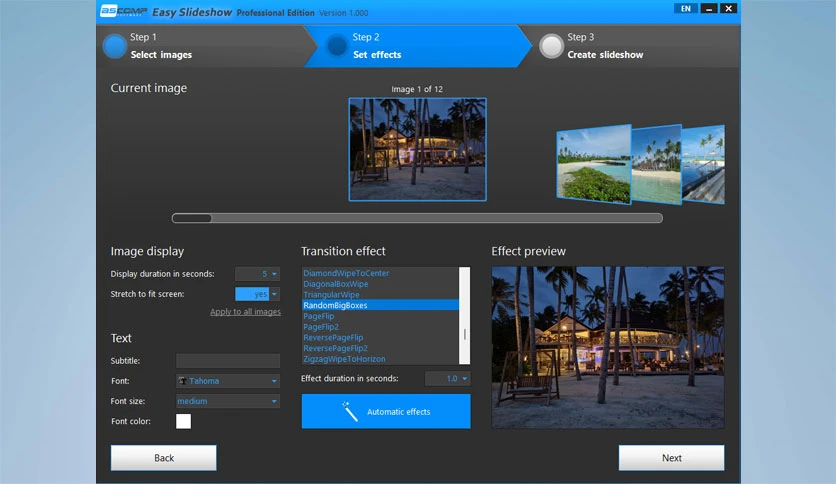Expand Stretch to fit screen dropdown
The height and width of the screenshot is (484, 836).
(x=257, y=294)
